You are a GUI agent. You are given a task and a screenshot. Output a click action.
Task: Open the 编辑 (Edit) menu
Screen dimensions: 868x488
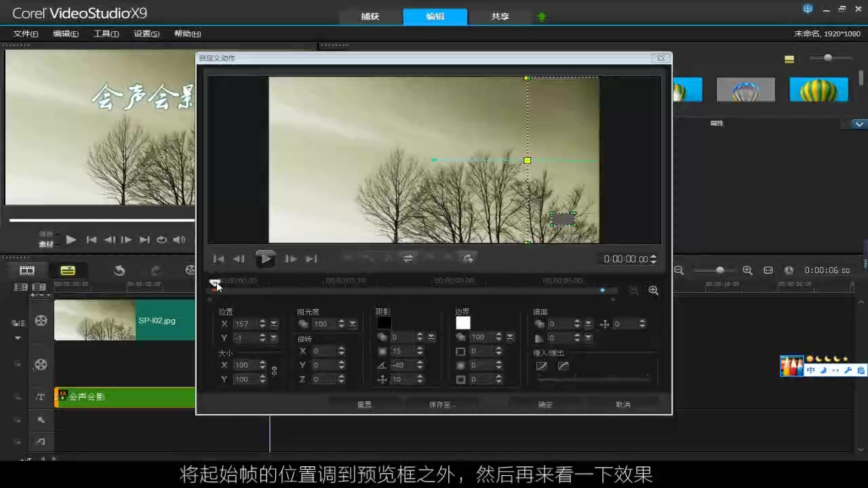tap(66, 34)
